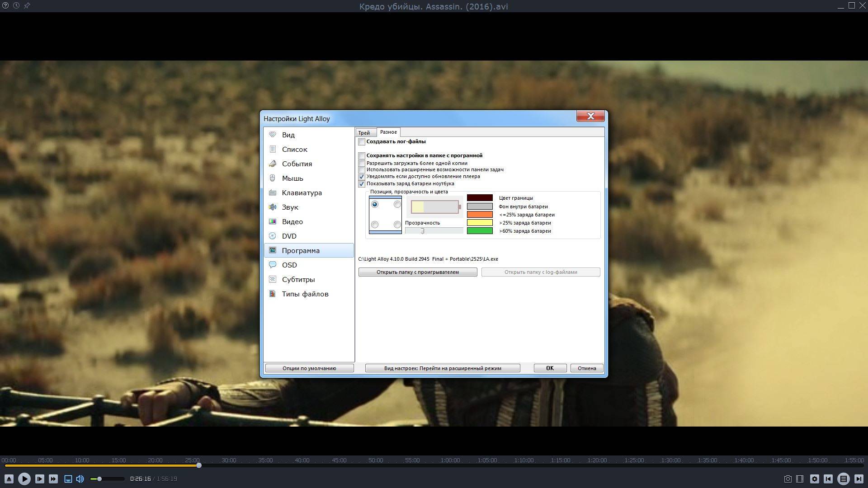This screenshot has width=868, height=488.
Task: Click the battery preview image
Action: [x=436, y=207]
